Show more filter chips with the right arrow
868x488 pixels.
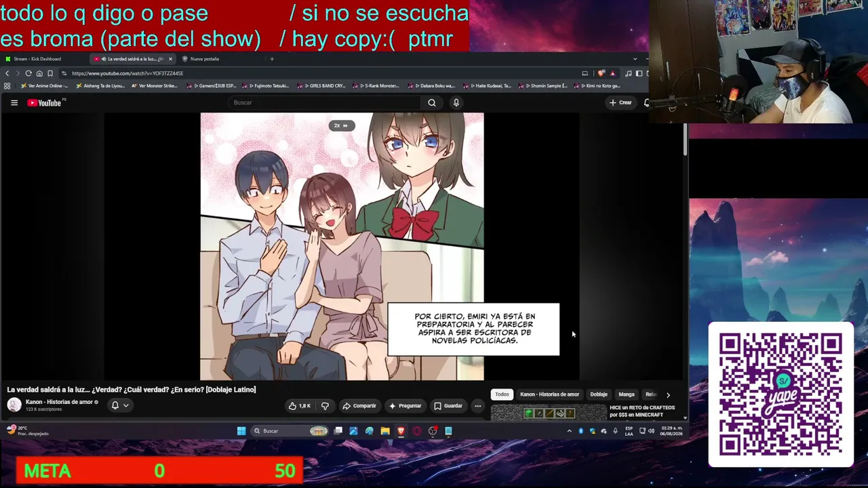pyautogui.click(x=668, y=394)
